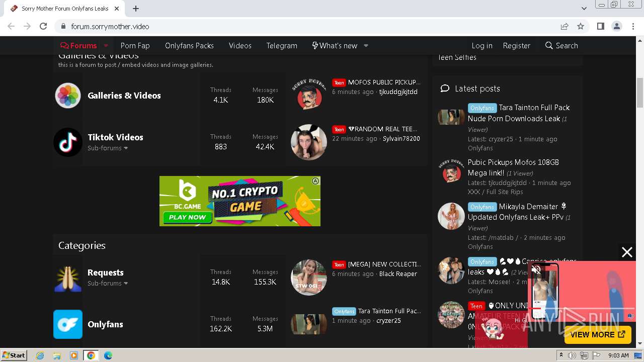Open the Tiktok Videos forum

tap(115, 137)
